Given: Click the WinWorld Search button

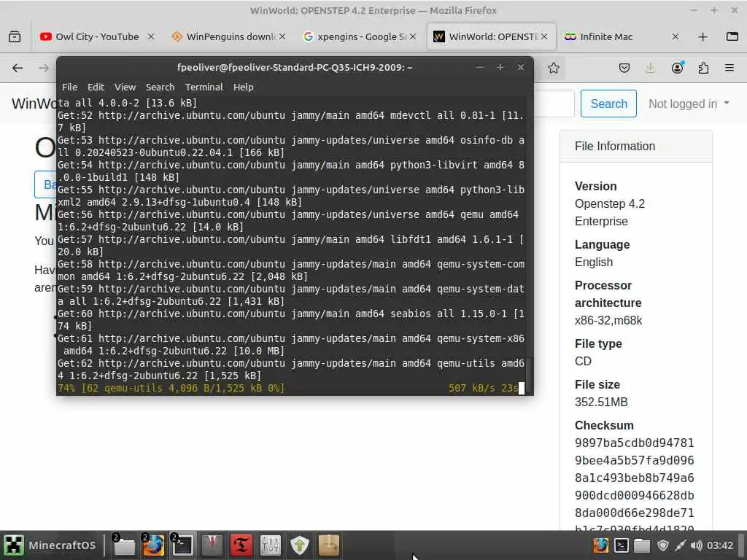Looking at the screenshot, I should coord(608,104).
